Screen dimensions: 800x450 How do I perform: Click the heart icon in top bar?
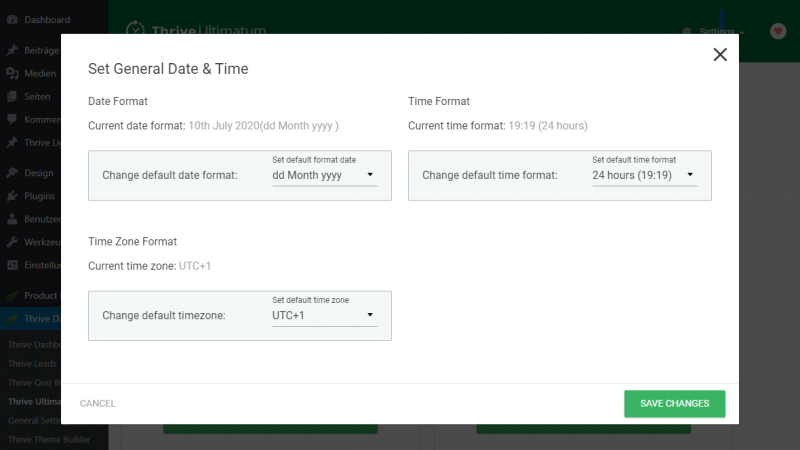778,31
